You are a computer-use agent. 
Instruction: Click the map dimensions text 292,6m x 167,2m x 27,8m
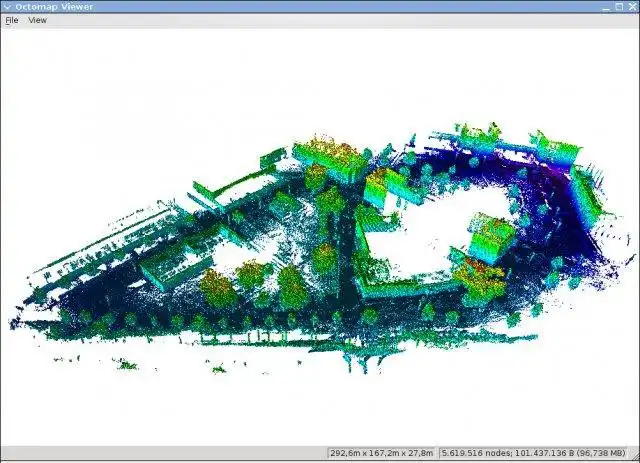(x=382, y=453)
